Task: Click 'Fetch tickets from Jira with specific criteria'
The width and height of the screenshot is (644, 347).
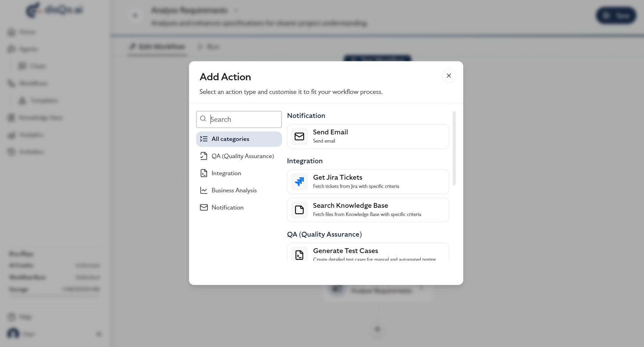Action: pyautogui.click(x=356, y=186)
